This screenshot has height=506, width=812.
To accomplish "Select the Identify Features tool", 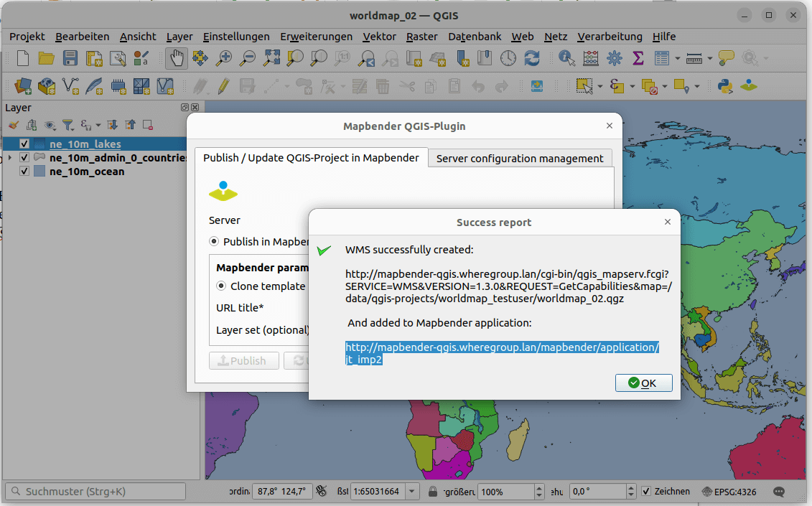I will coord(566,58).
